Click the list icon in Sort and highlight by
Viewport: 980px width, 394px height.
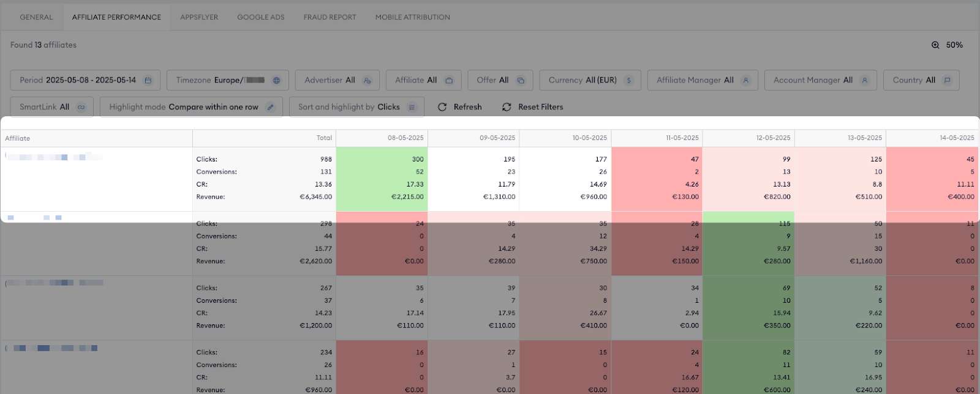click(x=412, y=107)
